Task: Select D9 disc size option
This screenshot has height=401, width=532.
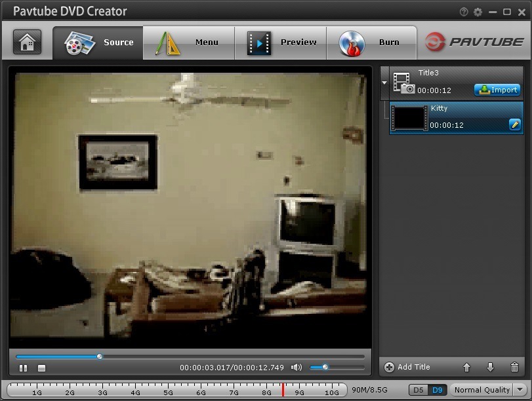Action: 438,390
